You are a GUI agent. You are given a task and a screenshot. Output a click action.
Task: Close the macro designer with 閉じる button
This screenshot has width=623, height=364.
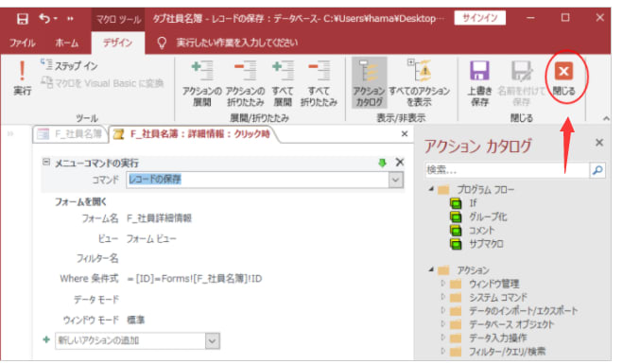[563, 78]
